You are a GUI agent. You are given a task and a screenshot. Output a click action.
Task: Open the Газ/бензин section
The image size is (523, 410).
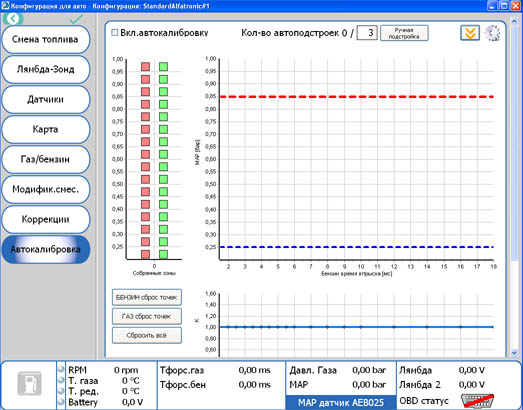click(x=45, y=159)
